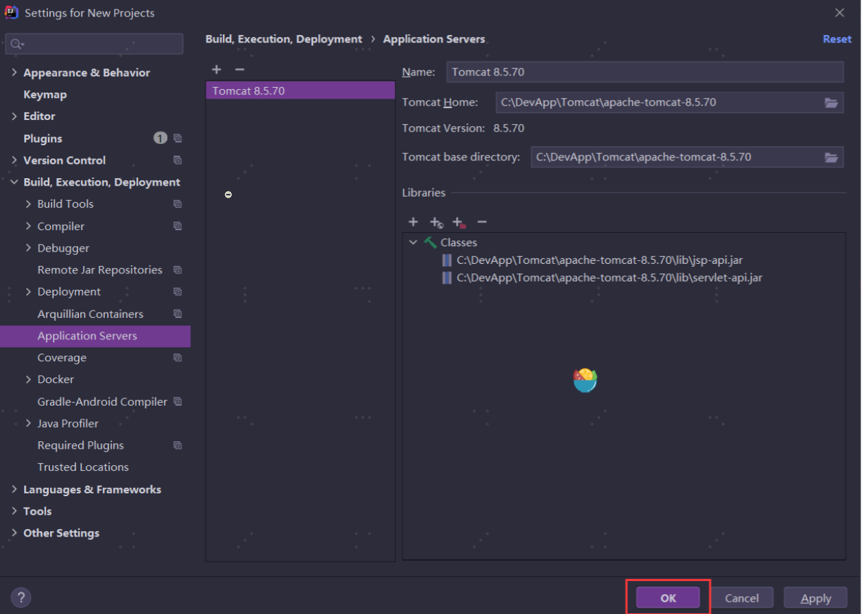Screen dimensions: 868x614
Task: Expand the Build Tools node
Action: (x=28, y=204)
